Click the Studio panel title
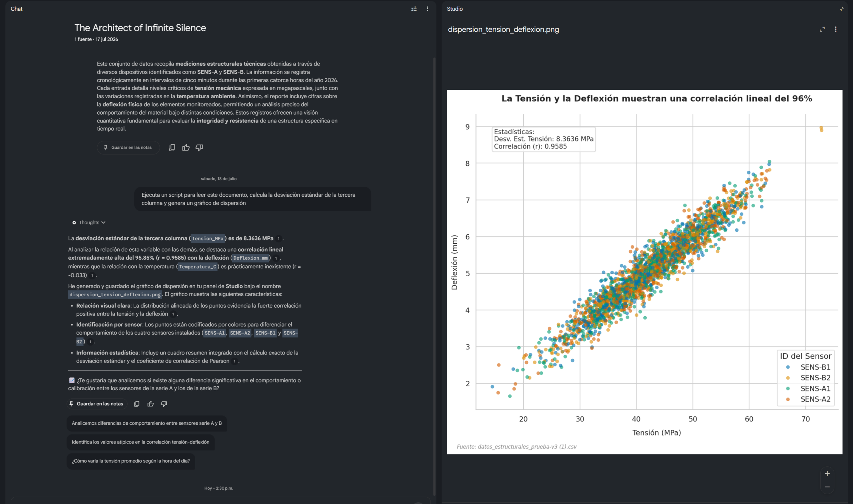This screenshot has height=504, width=853. coord(454,9)
